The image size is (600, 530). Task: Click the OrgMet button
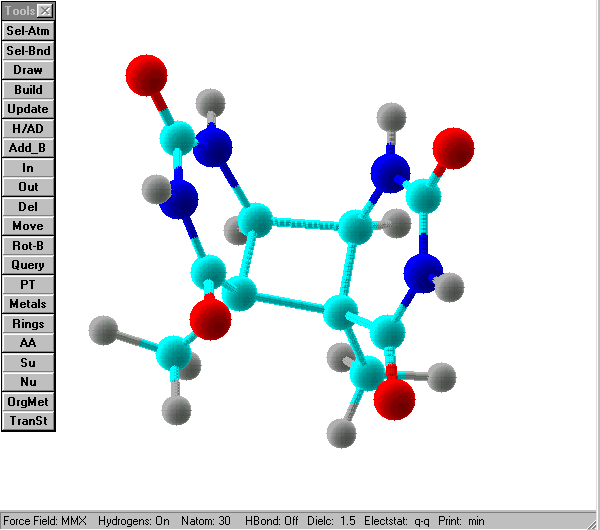tap(28, 402)
